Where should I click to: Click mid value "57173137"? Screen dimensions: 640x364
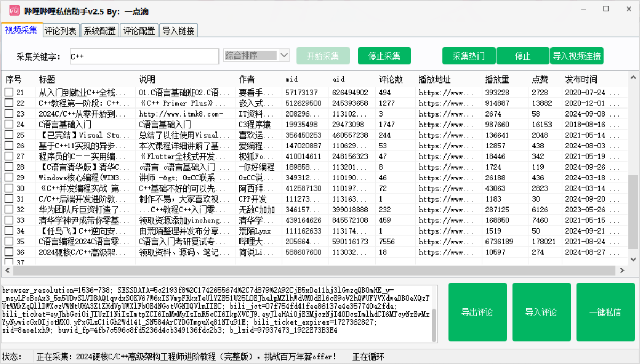(301, 93)
